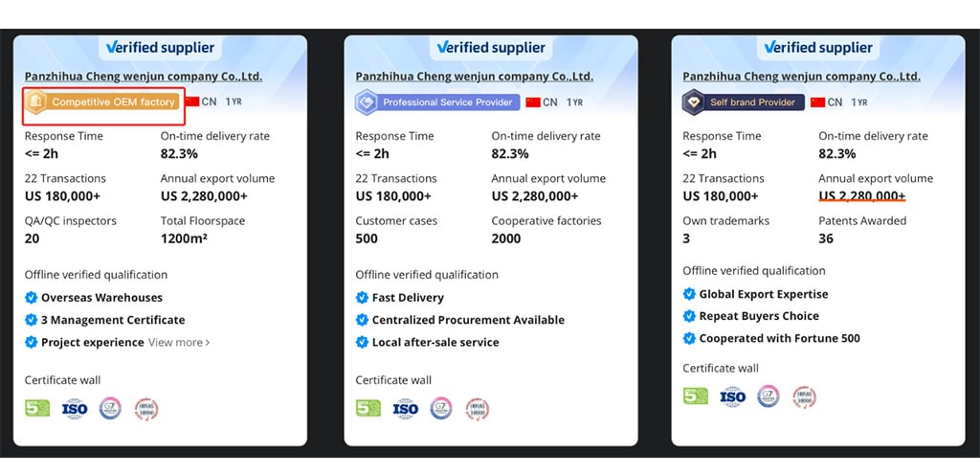This screenshot has height=475, width=980.
Task: Click the Verified supplier tab on middle card
Action: click(x=491, y=48)
